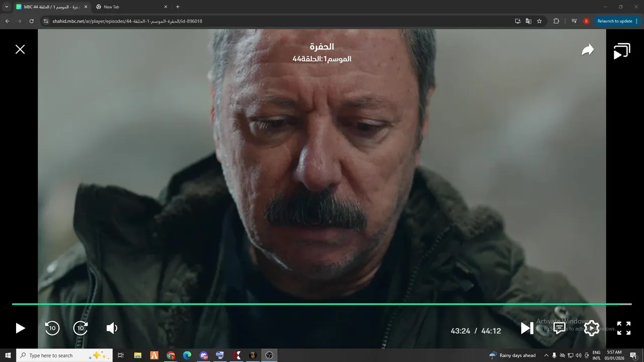Click the current time 43:24
The width and height of the screenshot is (644, 362).
(x=460, y=331)
